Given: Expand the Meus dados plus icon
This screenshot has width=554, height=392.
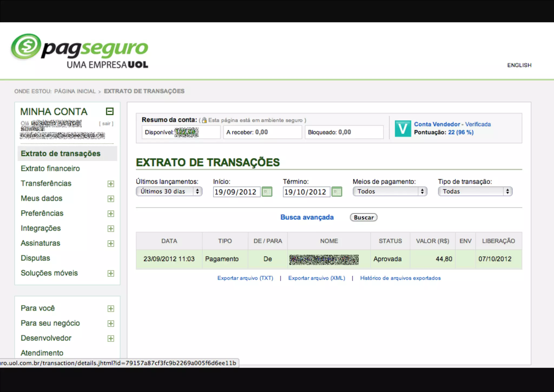Looking at the screenshot, I should point(111,199).
